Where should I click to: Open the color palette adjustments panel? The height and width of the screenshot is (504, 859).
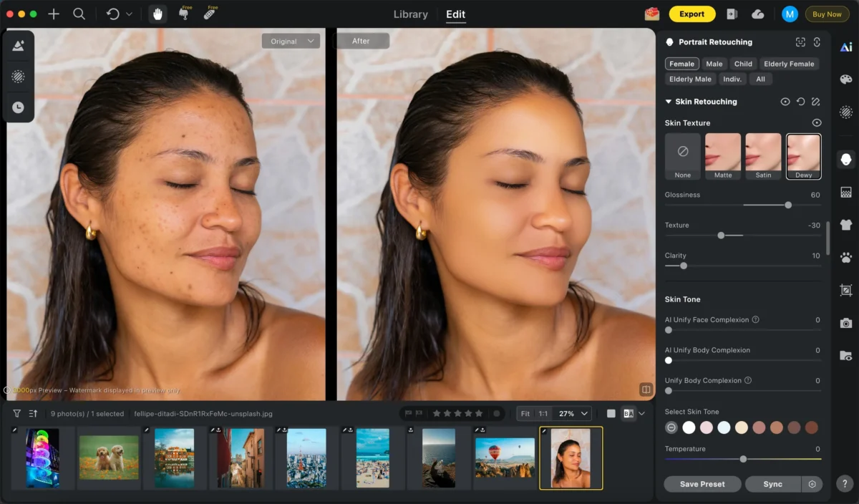coord(846,79)
